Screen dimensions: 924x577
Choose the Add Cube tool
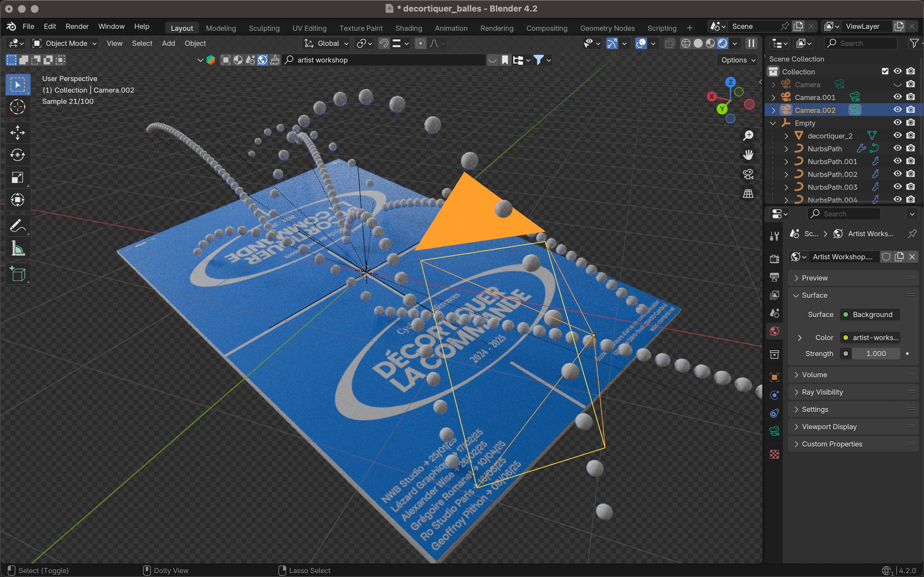(x=18, y=274)
